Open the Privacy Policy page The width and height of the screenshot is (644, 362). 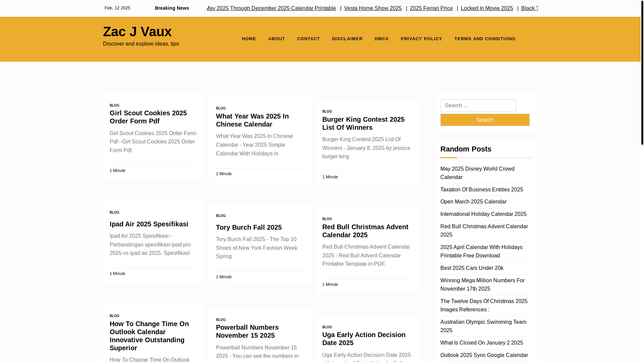421,39
